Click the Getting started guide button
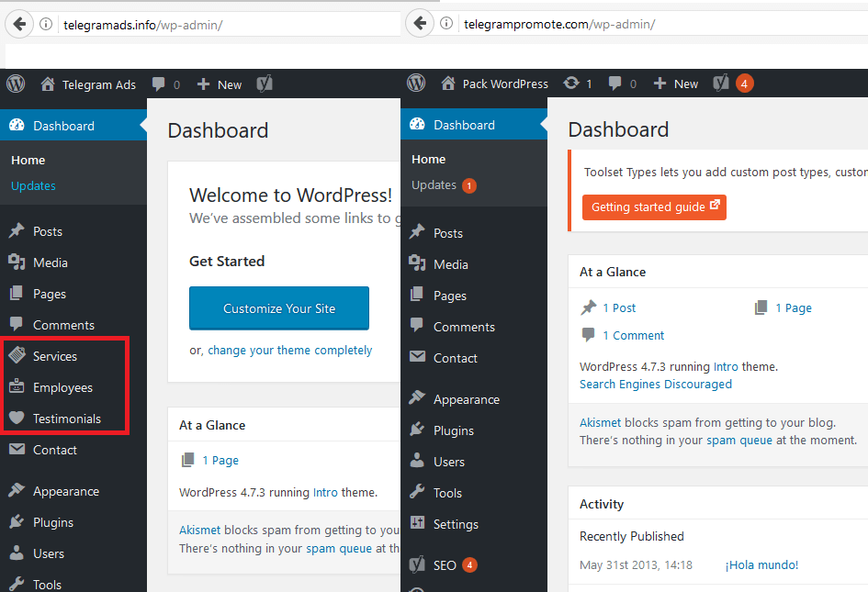Image resolution: width=868 pixels, height=592 pixels. tap(654, 207)
